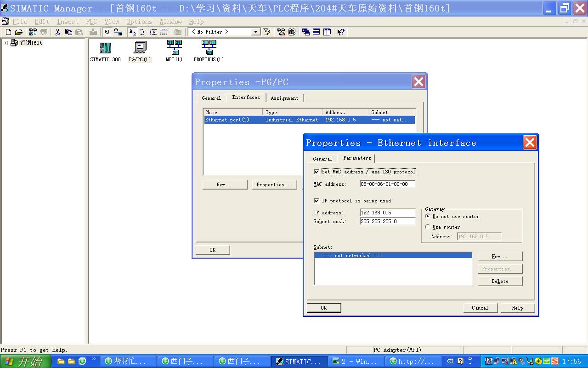The width and height of the screenshot is (588, 368).
Task: Toggle Set MAC address / use ISO protocol
Action: 317,172
